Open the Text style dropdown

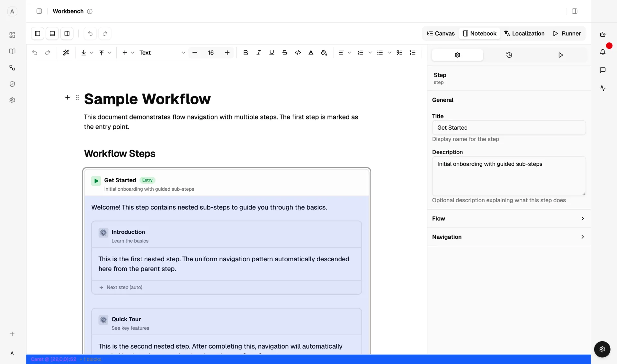coord(161,53)
